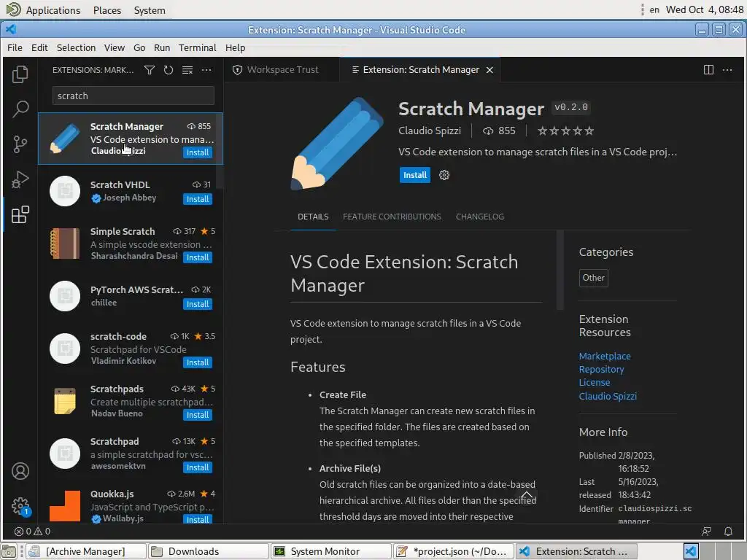Screen dimensions: 747x560
Task: Open the Search view in activity bar
Action: click(20, 109)
